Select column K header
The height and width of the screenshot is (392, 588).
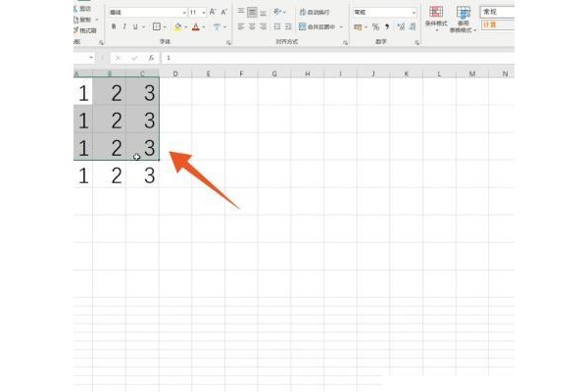pyautogui.click(x=406, y=73)
